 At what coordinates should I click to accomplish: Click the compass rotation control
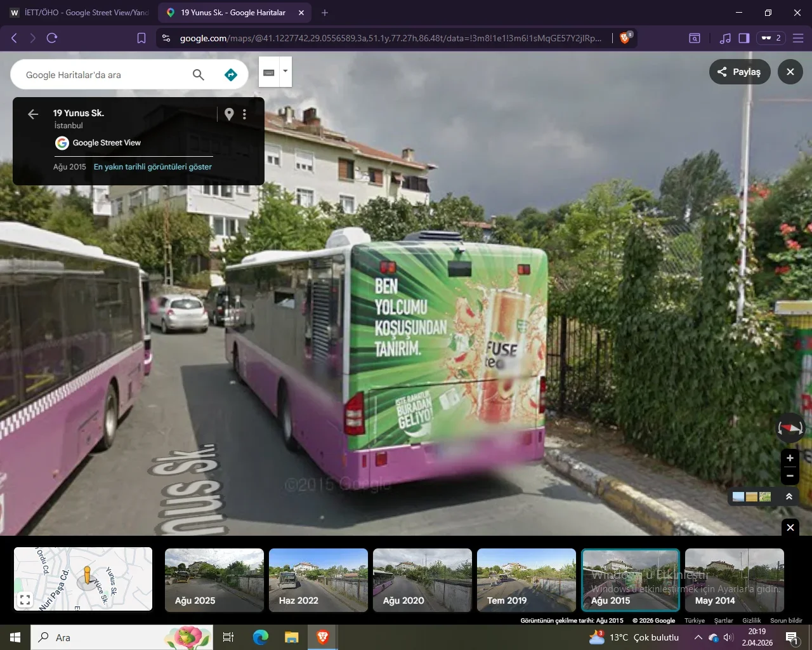click(790, 428)
